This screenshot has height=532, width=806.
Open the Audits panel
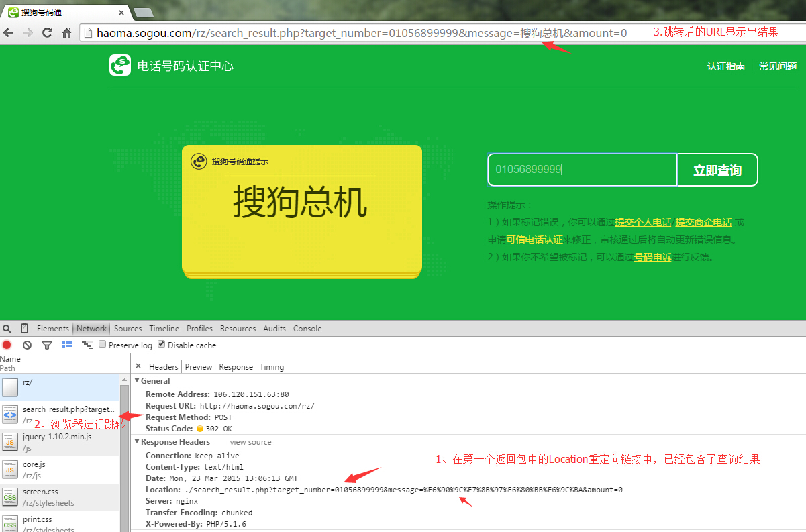point(274,329)
